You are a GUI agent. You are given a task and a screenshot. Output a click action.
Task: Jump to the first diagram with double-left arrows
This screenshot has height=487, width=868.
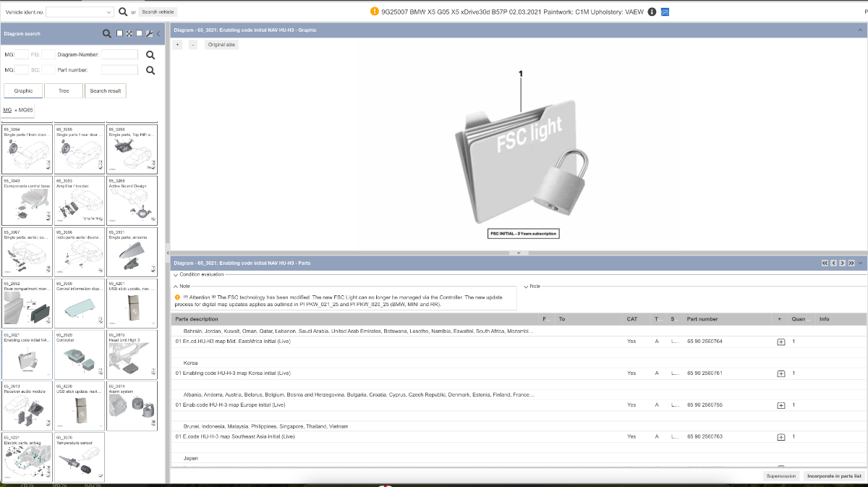(825, 263)
